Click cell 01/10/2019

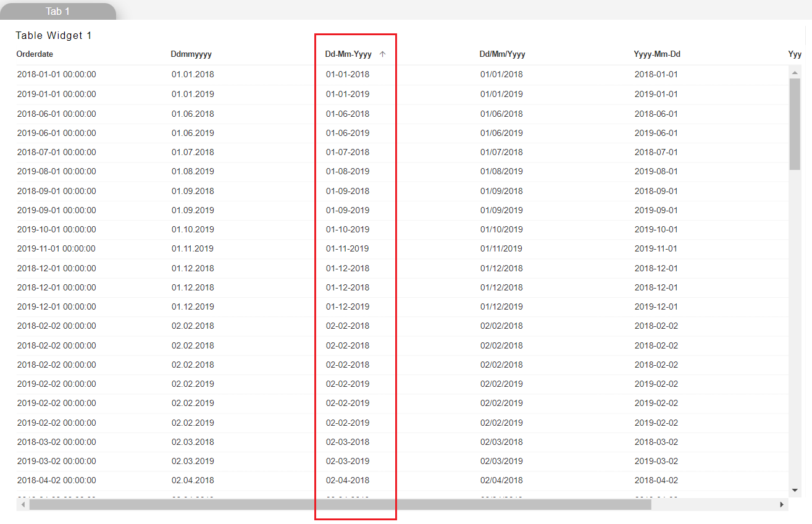(501, 230)
